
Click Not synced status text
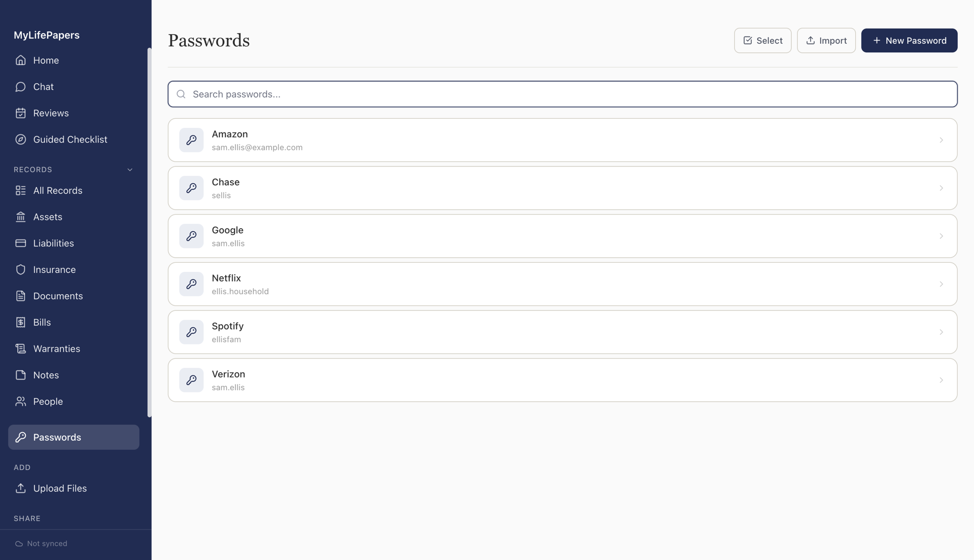(x=47, y=544)
